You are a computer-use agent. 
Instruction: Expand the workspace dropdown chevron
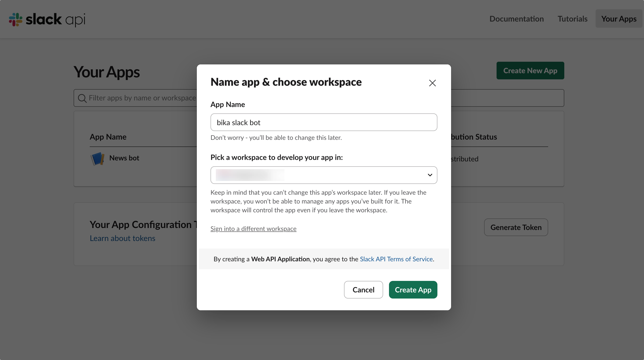[430, 175]
